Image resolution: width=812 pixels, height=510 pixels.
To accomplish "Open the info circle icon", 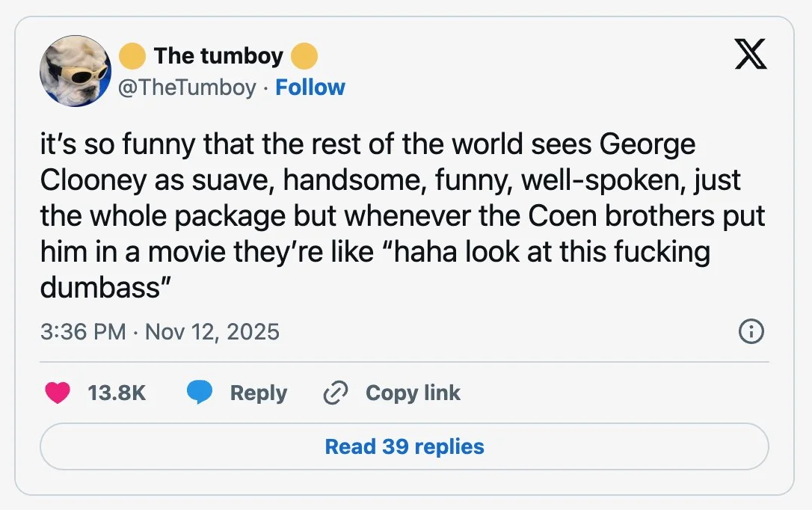I will 751,331.
